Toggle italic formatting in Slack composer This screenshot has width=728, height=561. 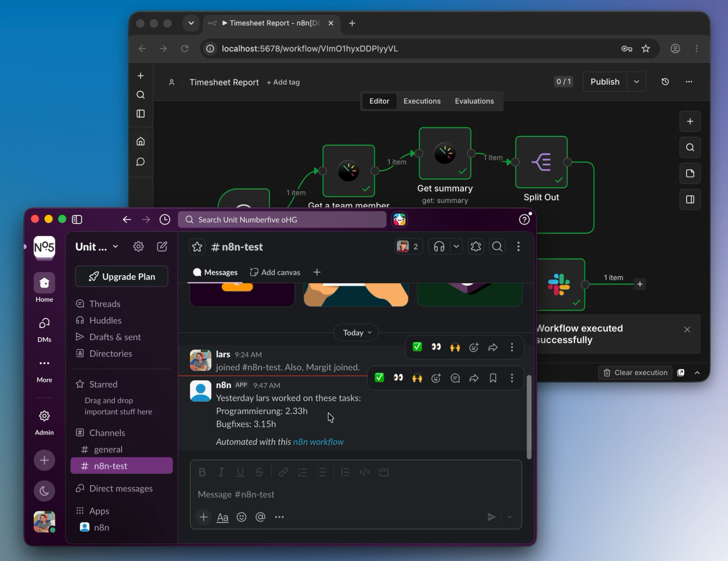(x=221, y=472)
